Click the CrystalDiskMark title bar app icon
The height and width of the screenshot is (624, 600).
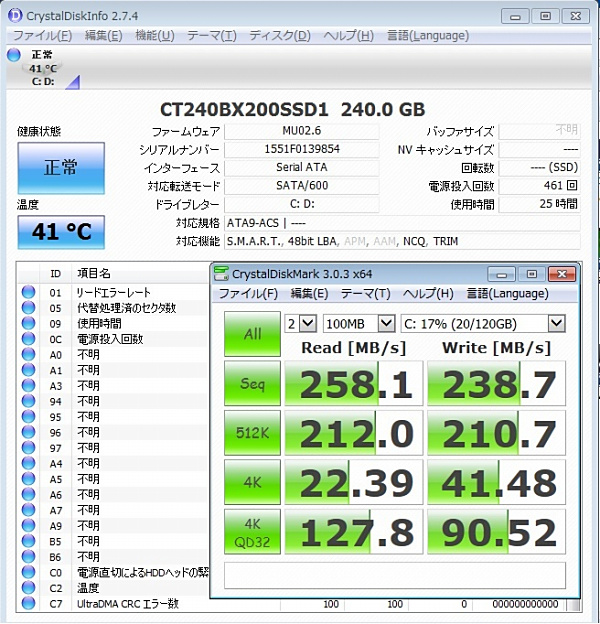[x=221, y=273]
